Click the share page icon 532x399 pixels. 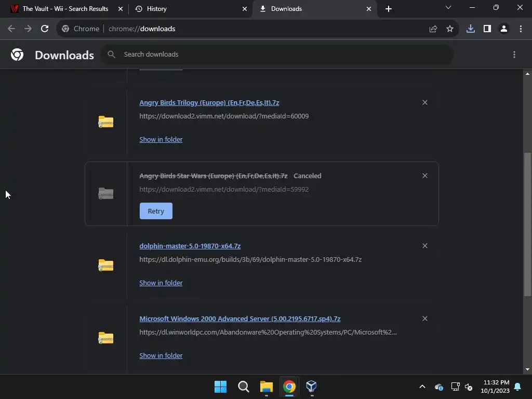click(433, 29)
